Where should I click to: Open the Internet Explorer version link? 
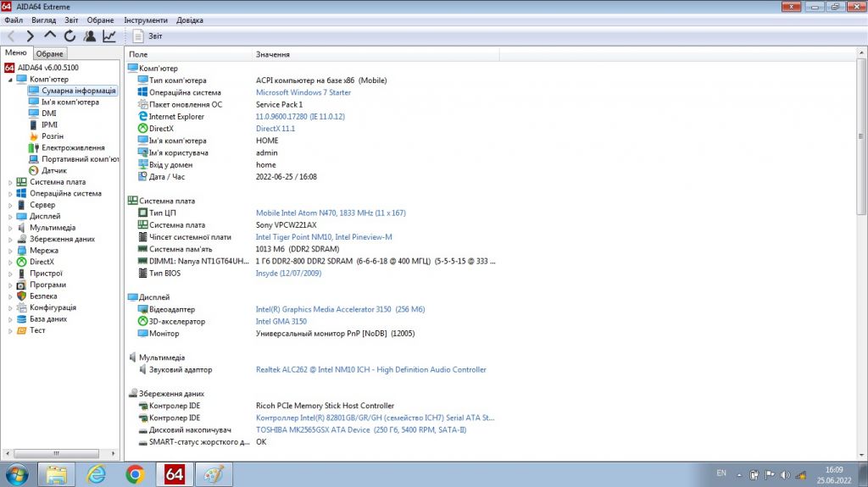pos(300,117)
